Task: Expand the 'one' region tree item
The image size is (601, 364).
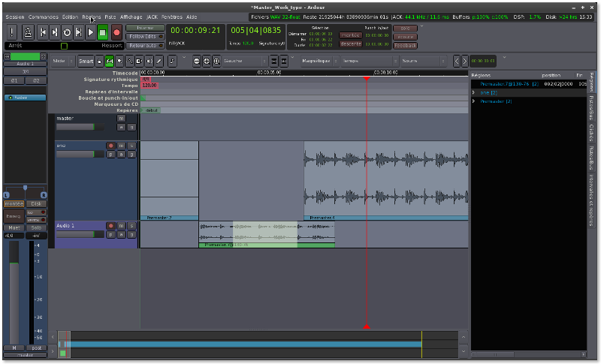Action: (x=473, y=92)
